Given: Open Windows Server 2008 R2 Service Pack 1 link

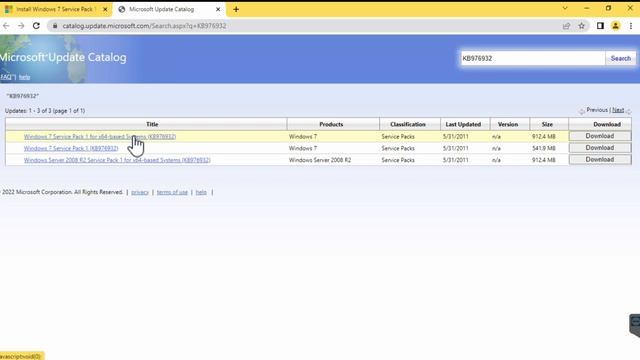Looking at the screenshot, I should coord(117,160).
